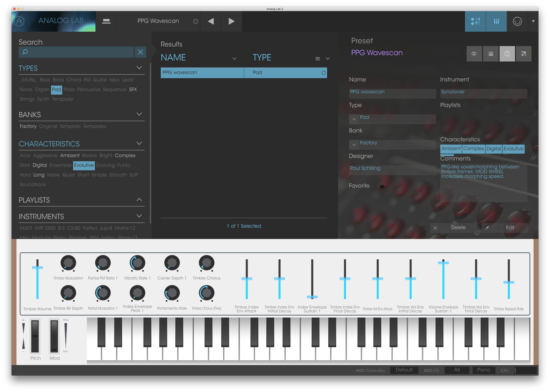Clear the search with the X icon
550x392 pixels.
pos(140,52)
